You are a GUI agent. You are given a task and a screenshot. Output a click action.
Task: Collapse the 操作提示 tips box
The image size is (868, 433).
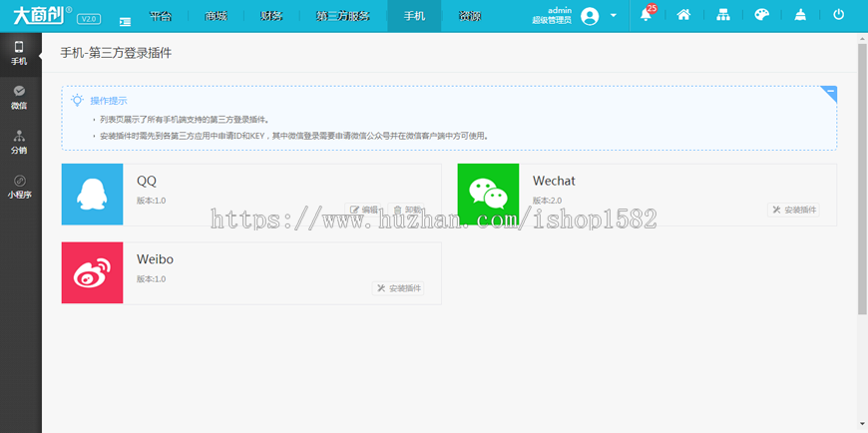tap(829, 93)
